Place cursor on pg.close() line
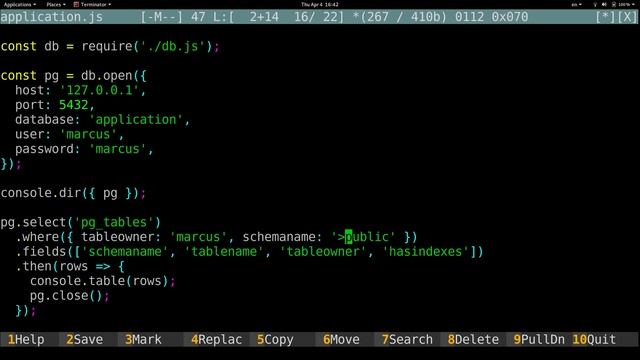 pyautogui.click(x=69, y=296)
